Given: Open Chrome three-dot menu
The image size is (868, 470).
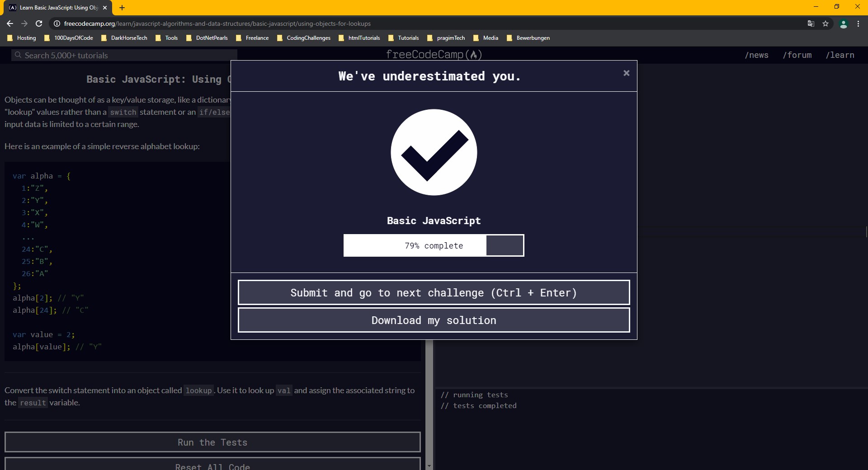Looking at the screenshot, I should [x=858, y=23].
